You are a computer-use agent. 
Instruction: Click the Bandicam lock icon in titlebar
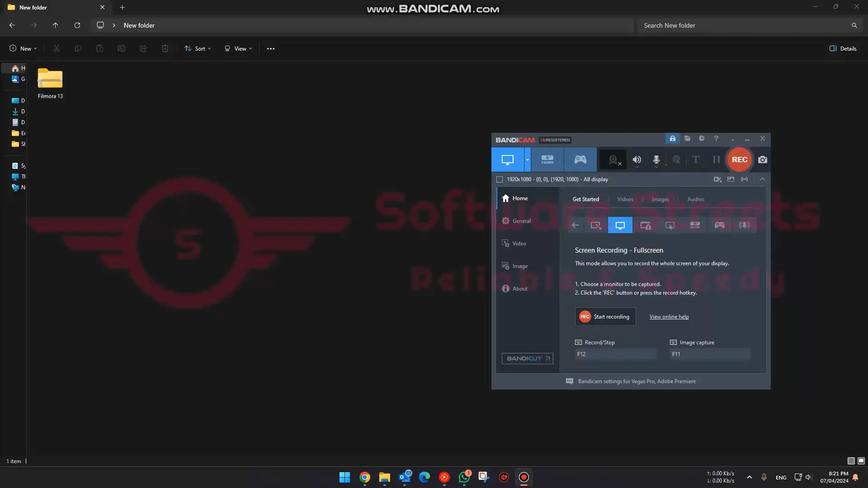tap(672, 139)
